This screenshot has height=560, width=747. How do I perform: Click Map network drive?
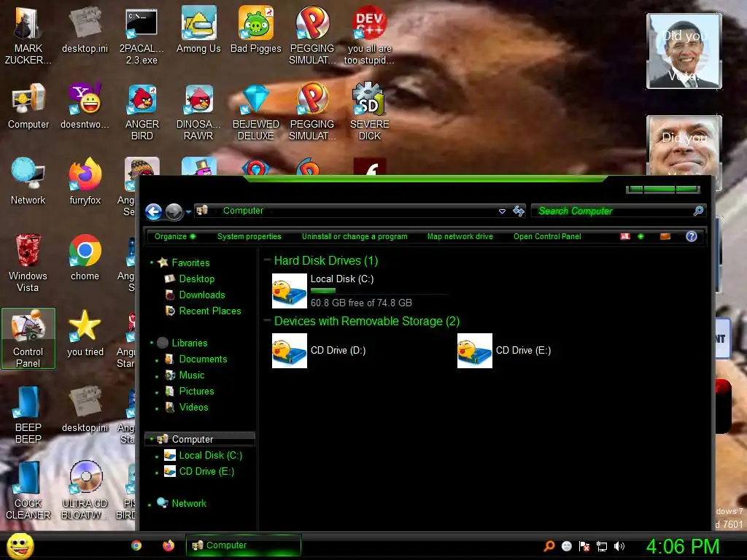point(460,236)
